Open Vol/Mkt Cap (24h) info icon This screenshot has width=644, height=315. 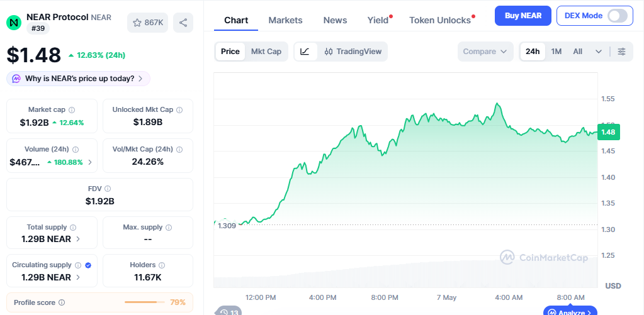(179, 150)
